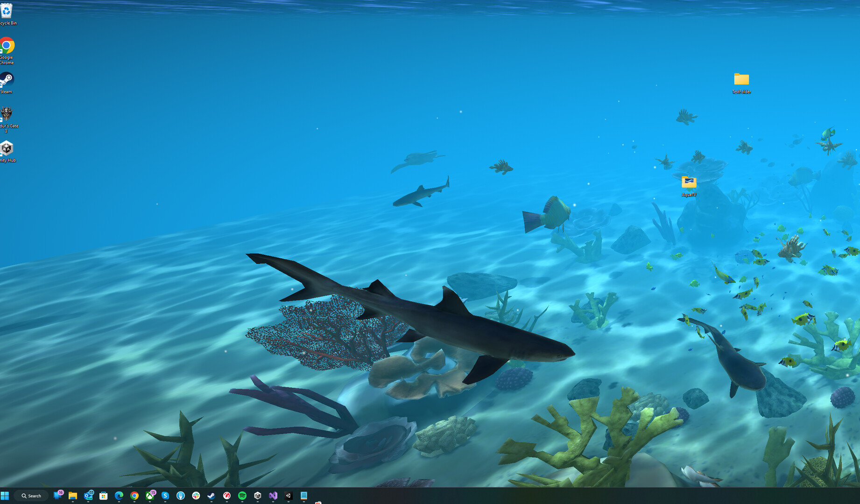Open Slack from the taskbar
The width and height of the screenshot is (860, 504).
(x=196, y=496)
